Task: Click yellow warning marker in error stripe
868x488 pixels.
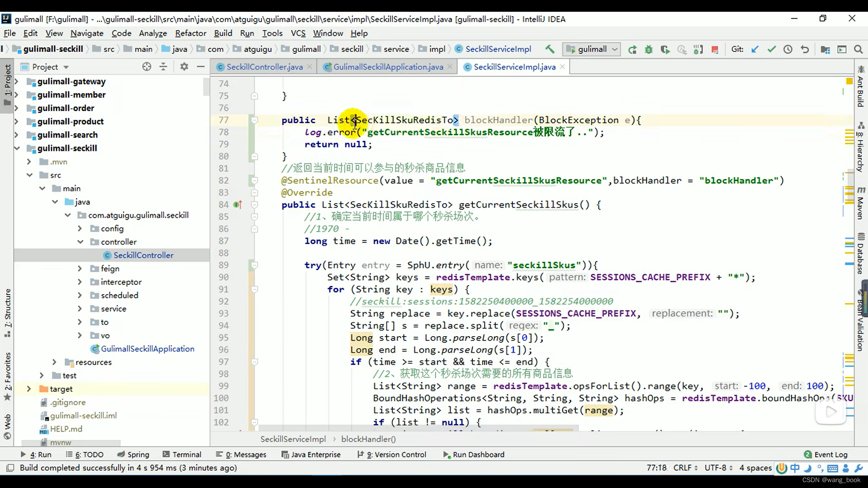Action: pyautogui.click(x=849, y=81)
